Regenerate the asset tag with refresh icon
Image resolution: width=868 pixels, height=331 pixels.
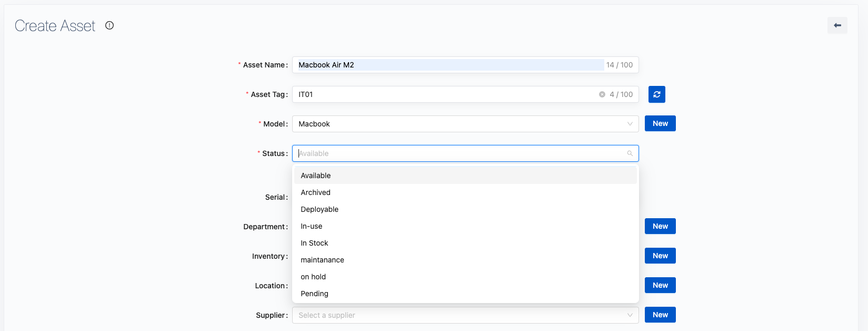coord(656,94)
